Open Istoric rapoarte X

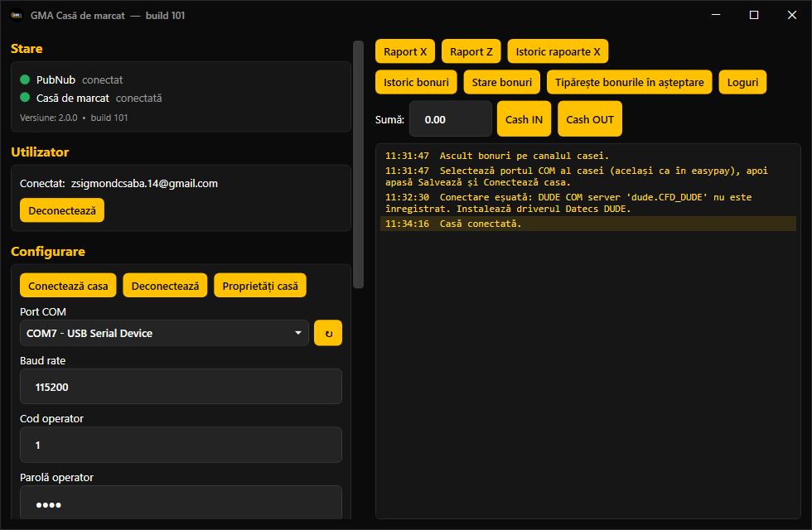[558, 51]
